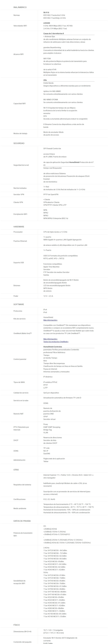Image resolution: width=108 pixels, height=644 pixels.
Task: Click the Velocidades WiFi row label
Action: [20, 26]
